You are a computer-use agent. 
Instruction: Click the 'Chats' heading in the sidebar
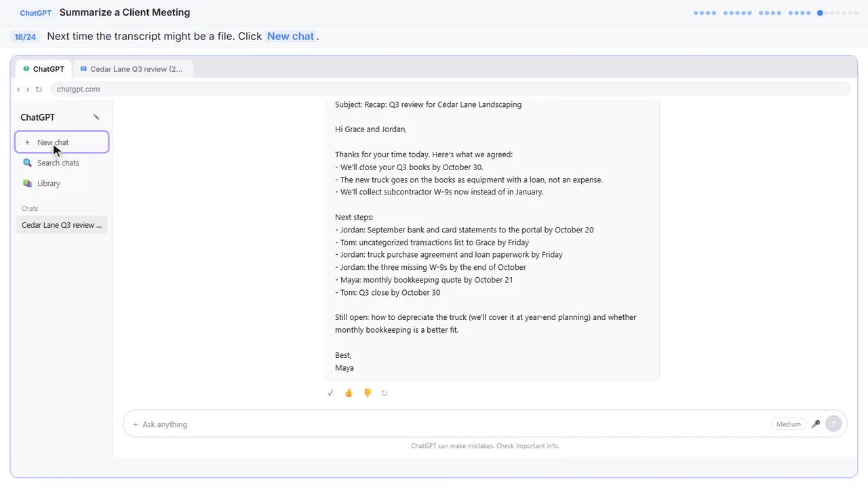coord(30,209)
